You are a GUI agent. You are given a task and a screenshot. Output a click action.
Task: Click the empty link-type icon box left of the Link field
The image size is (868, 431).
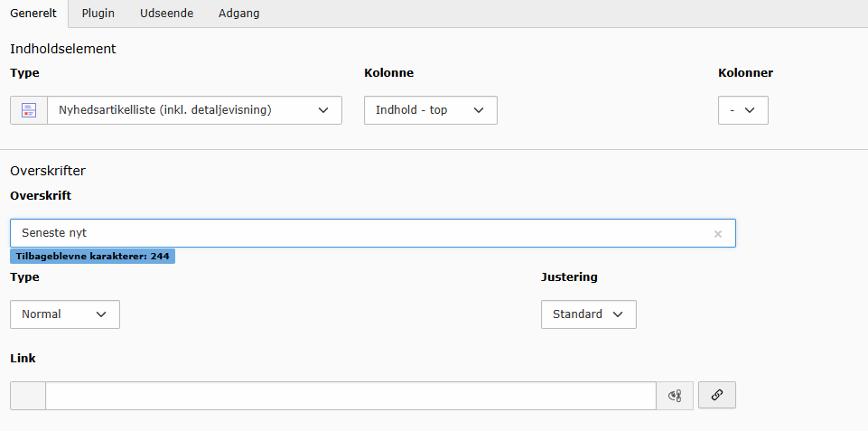(x=28, y=396)
